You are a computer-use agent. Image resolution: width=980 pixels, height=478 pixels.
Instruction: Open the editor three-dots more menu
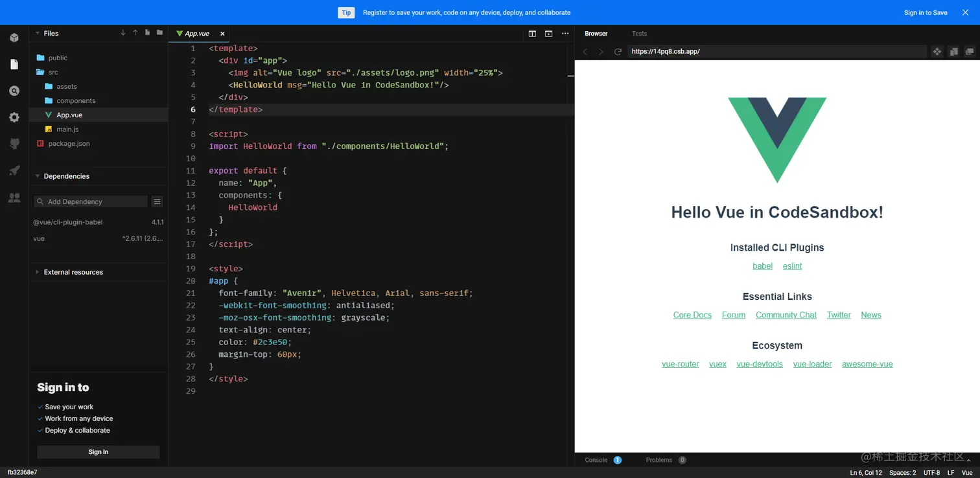tap(565, 34)
